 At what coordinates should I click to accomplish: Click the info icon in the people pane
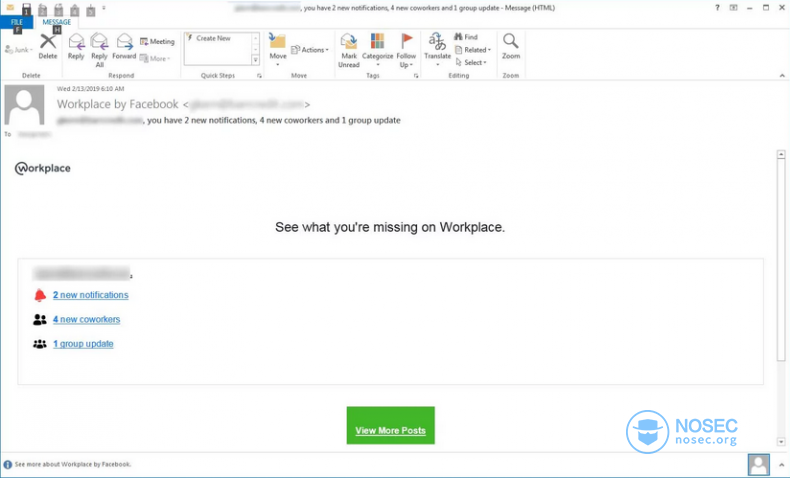pos(8,464)
